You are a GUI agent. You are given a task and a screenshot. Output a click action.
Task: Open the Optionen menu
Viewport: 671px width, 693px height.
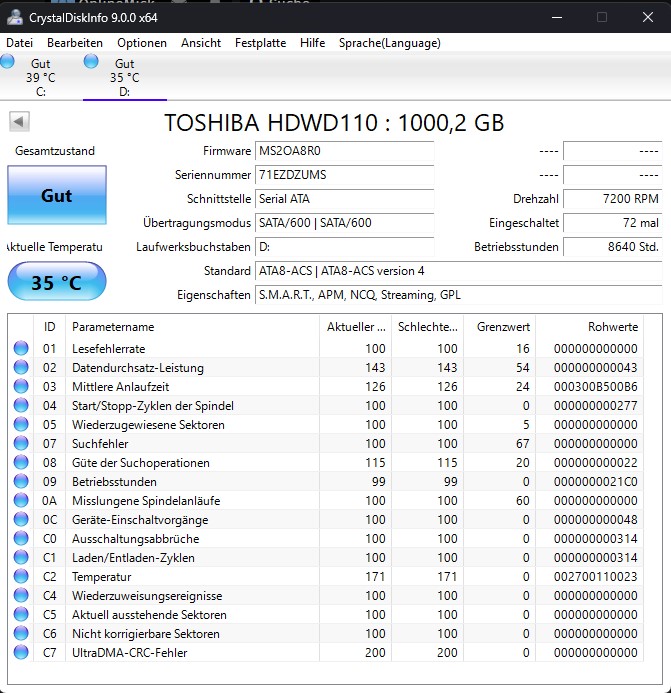coord(142,43)
